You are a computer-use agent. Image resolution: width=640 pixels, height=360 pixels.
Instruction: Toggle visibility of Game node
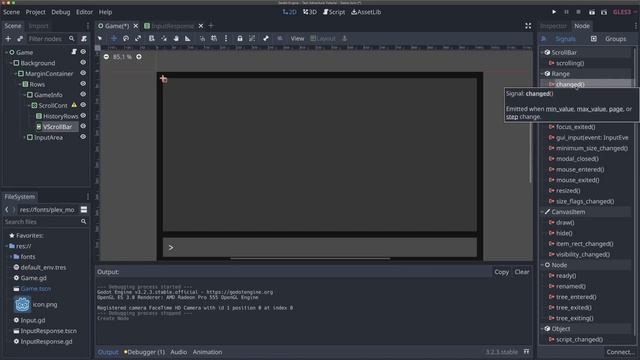[83, 52]
